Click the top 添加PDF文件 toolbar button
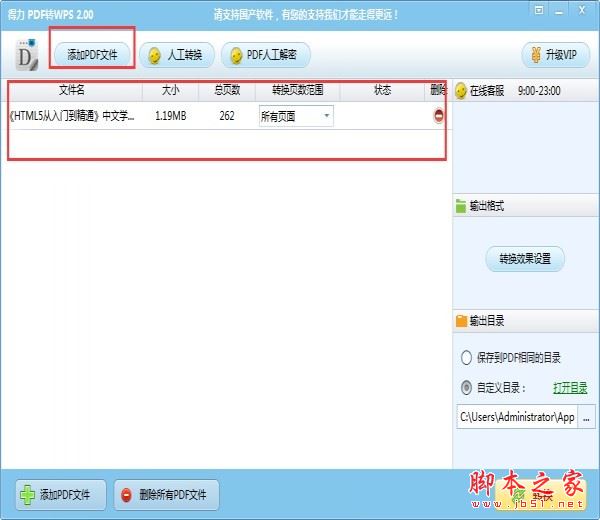The width and height of the screenshot is (600, 520). [92, 55]
